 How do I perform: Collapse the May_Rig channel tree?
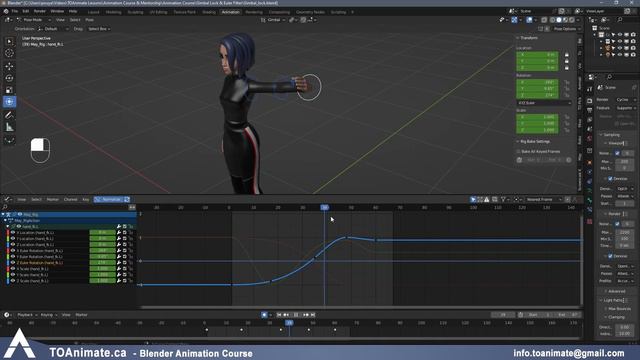pyautogui.click(x=3, y=214)
